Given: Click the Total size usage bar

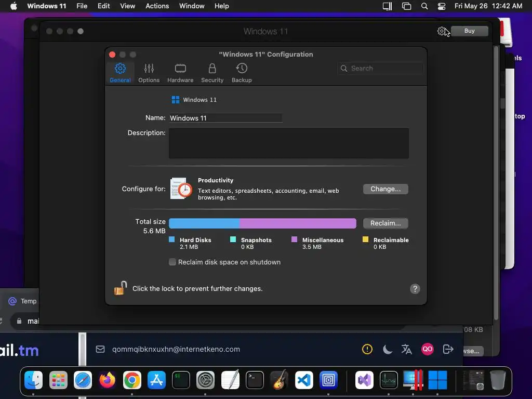Looking at the screenshot, I should tap(262, 223).
